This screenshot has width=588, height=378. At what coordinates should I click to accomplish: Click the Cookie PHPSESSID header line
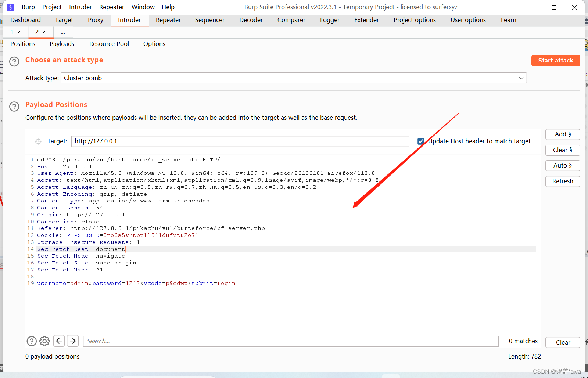118,235
